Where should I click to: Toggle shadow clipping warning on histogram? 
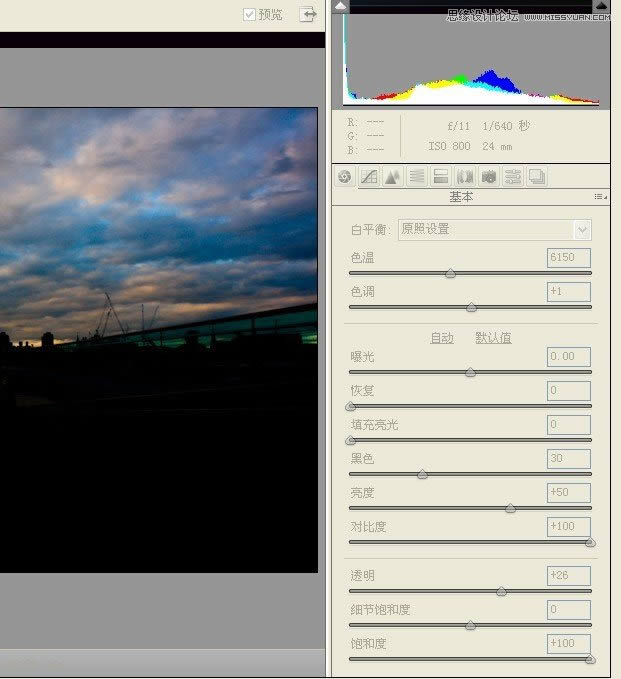click(341, 6)
